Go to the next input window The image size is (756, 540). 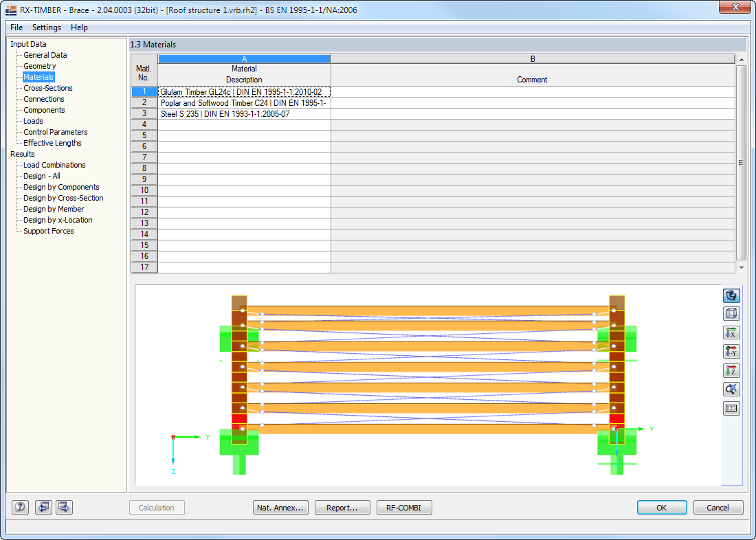(x=64, y=507)
